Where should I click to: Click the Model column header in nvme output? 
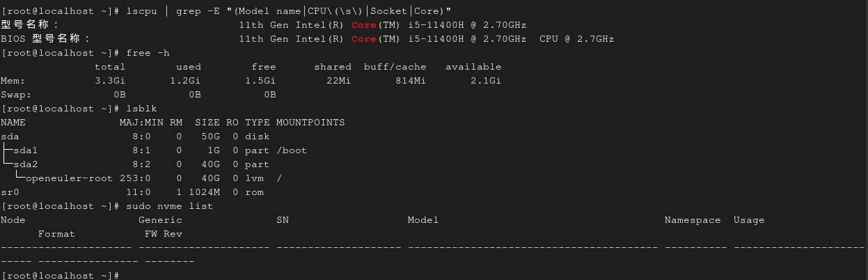[x=423, y=220]
